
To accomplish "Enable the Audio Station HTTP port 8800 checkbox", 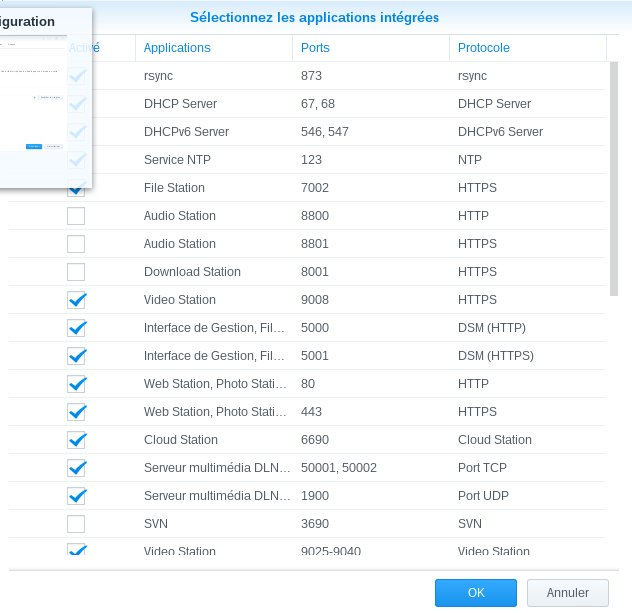I will (x=76, y=216).
